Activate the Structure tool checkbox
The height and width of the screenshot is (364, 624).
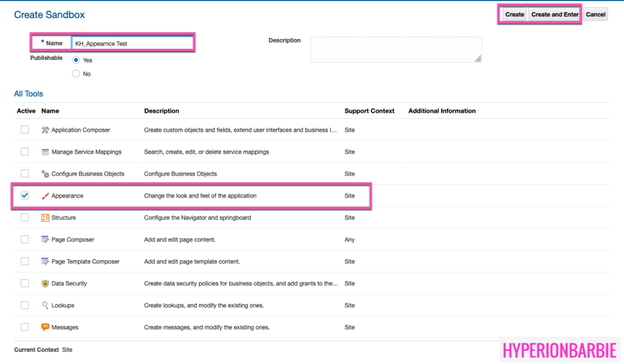[25, 218]
